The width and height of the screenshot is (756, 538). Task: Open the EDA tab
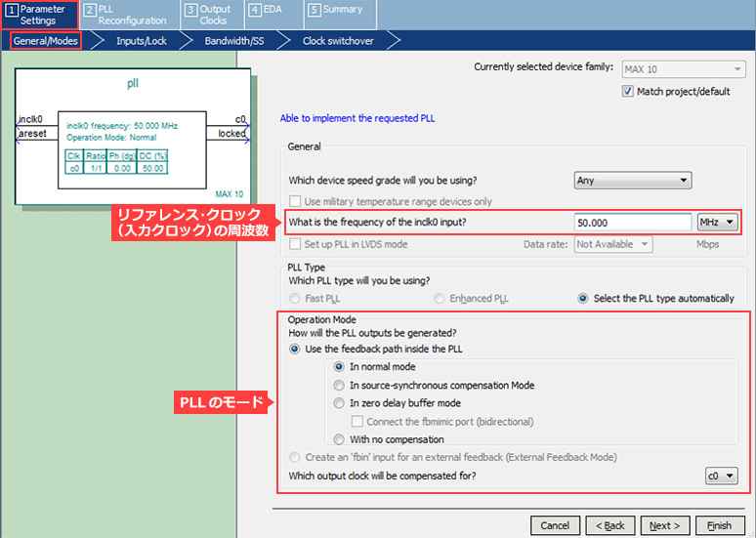click(268, 10)
